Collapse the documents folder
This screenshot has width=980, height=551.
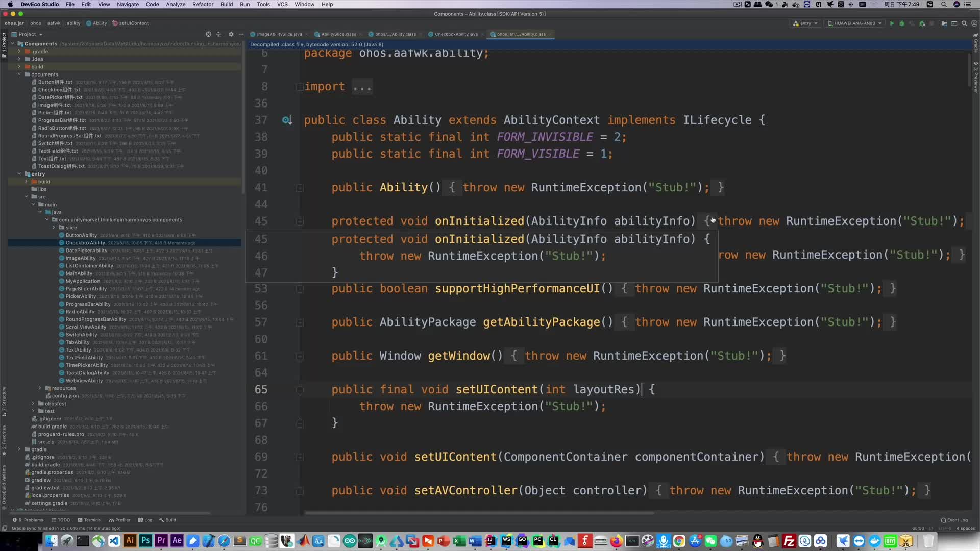coord(19,74)
